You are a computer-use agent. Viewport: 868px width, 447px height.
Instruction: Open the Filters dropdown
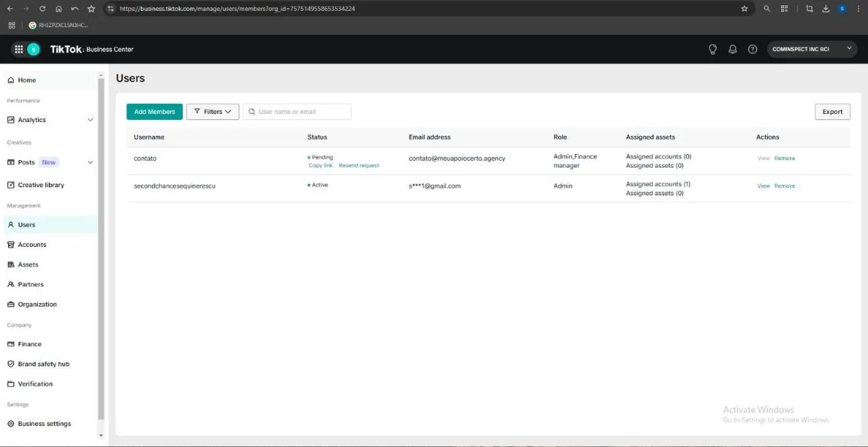click(x=213, y=112)
